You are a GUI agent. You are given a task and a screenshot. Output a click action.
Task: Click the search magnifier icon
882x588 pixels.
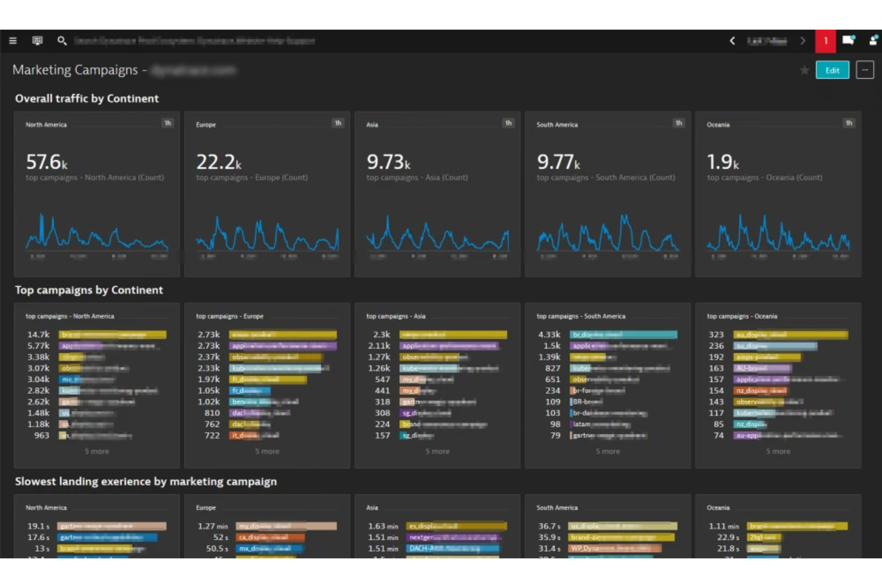tap(62, 41)
